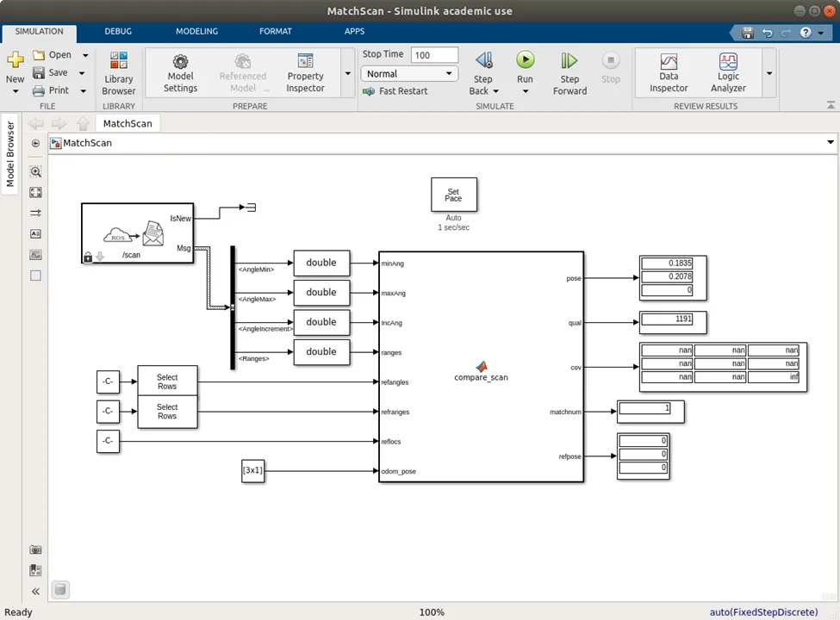The image size is (840, 620).
Task: Expand the Run dropdown arrow
Action: coord(525,91)
